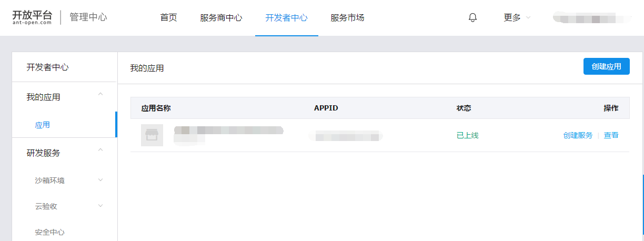Collapse the 研发服务 sidebar section
644x241 pixels.
click(100, 150)
